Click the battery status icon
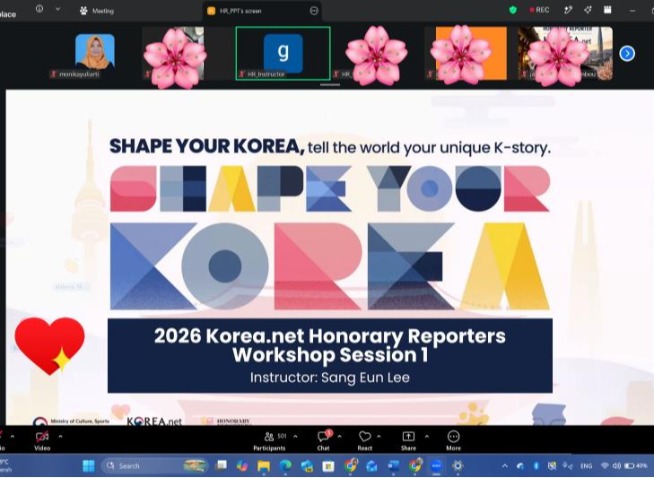Screen dimensions: 654x478 coord(636,466)
